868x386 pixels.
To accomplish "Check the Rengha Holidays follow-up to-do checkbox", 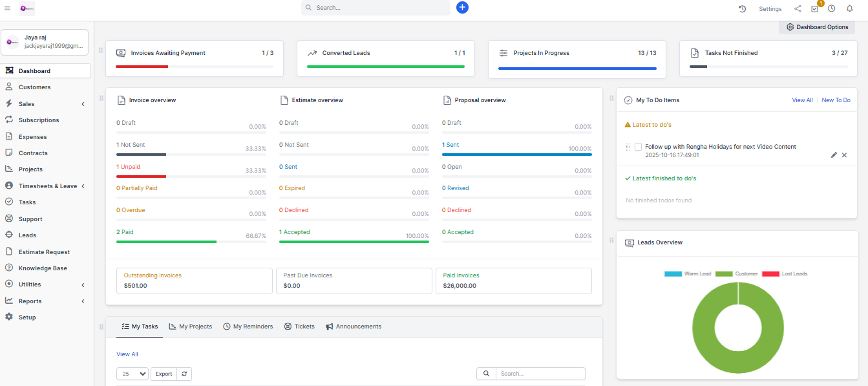I will tap(638, 147).
